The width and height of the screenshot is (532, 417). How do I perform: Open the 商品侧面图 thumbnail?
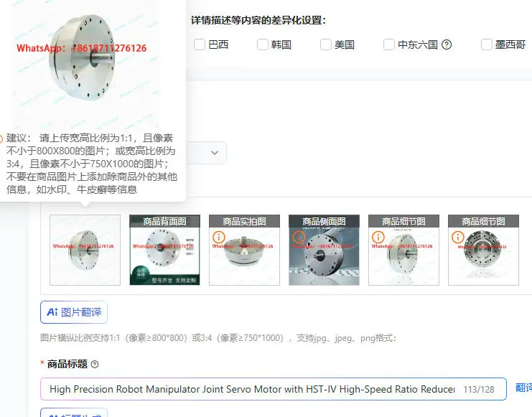[324, 250]
